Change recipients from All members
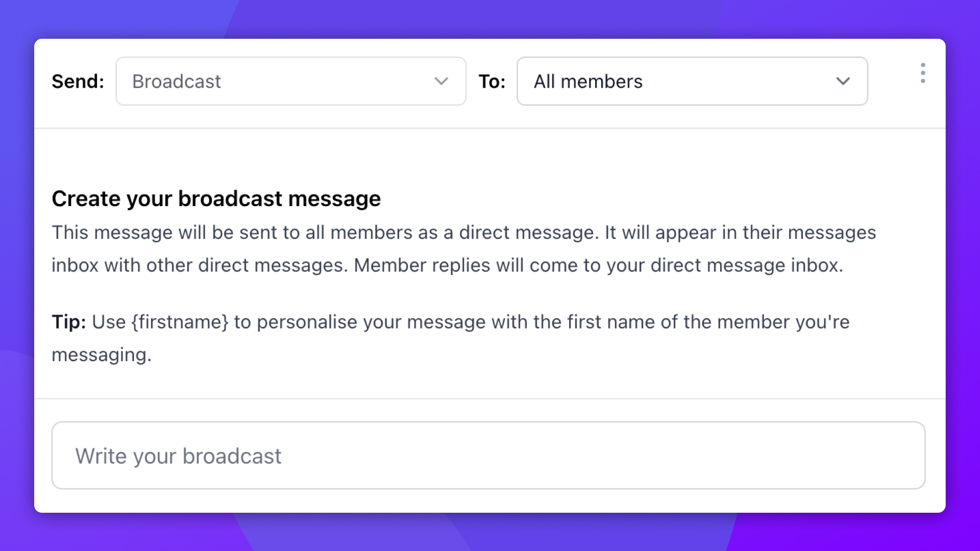The image size is (980, 551). 692,81
